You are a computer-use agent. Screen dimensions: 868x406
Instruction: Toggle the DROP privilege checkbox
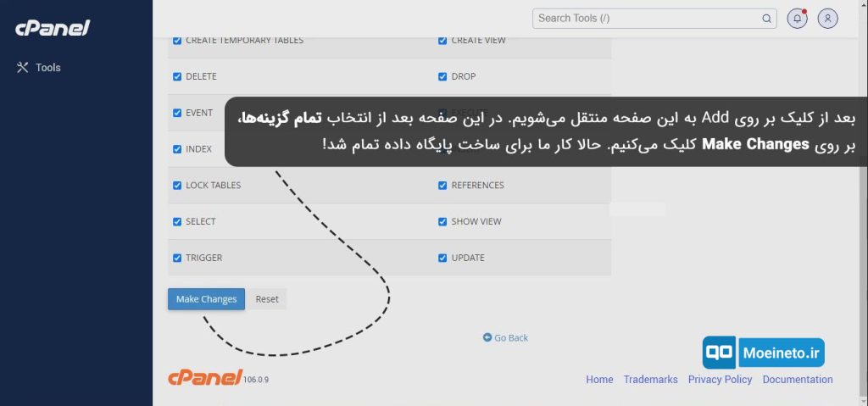point(442,76)
